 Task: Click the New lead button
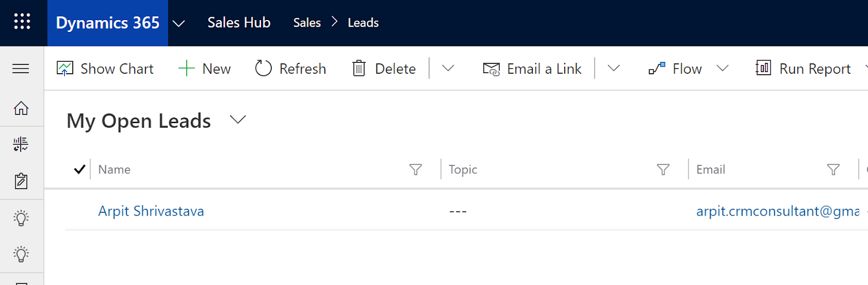pyautogui.click(x=205, y=69)
